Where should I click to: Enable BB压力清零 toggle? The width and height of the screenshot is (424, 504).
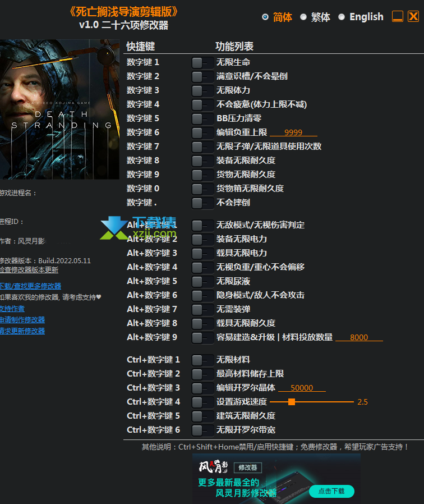pos(202,119)
